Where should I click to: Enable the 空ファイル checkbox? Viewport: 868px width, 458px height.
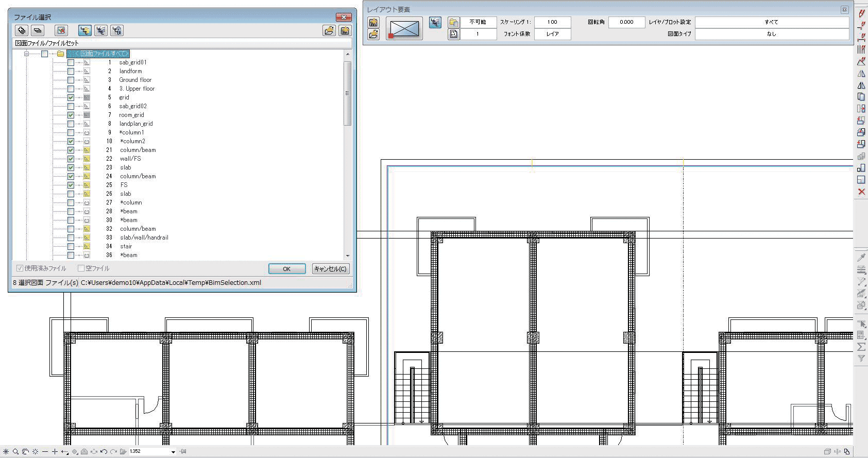[x=81, y=268]
